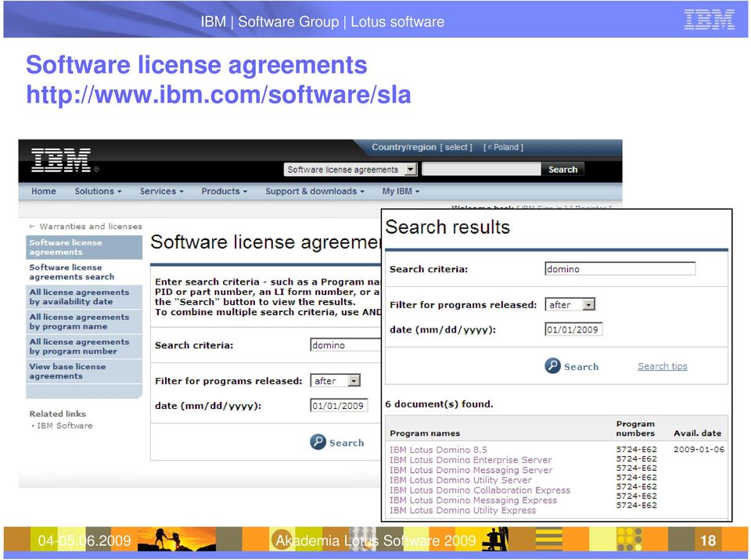Screen dimensions: 751x560
Task: Open View base license agreements
Action: click(84, 372)
